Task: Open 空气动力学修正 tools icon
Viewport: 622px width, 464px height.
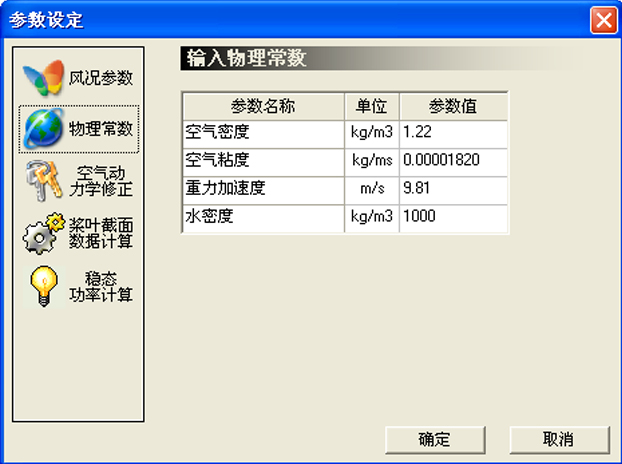Action: [43, 180]
